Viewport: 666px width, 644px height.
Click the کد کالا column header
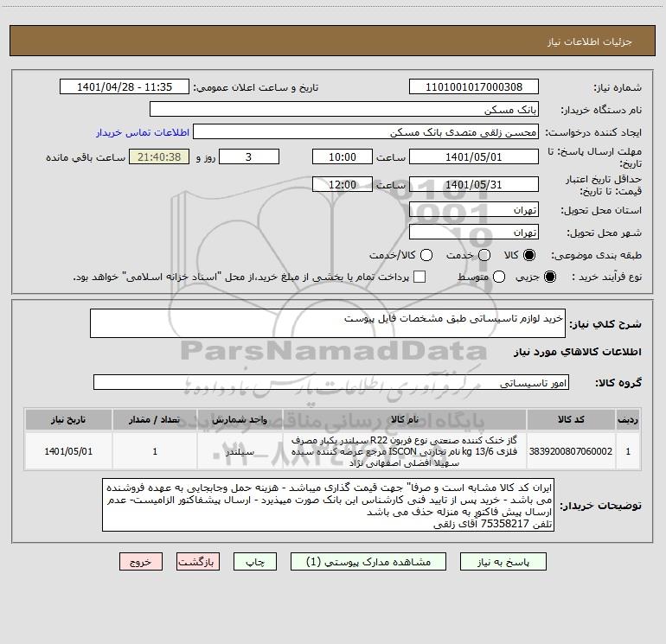tap(571, 419)
